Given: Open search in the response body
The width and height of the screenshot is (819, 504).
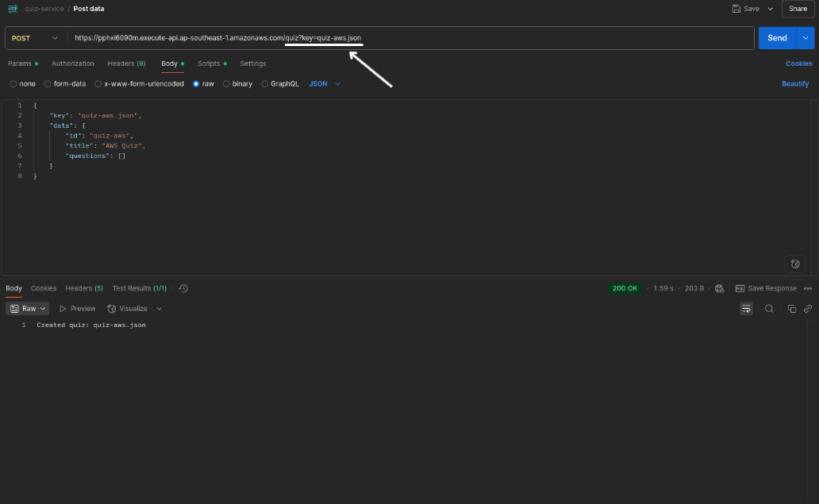Looking at the screenshot, I should [769, 309].
